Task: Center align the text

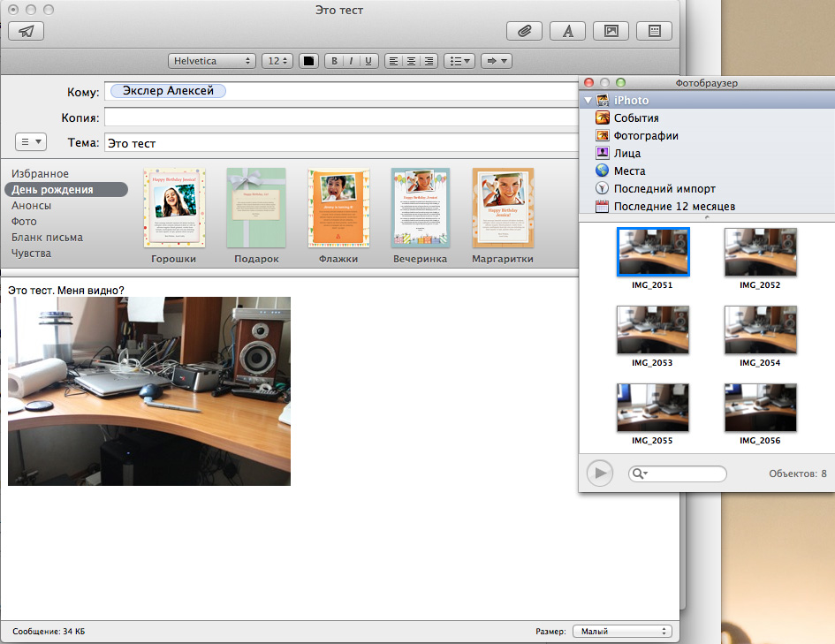Action: pyautogui.click(x=410, y=61)
